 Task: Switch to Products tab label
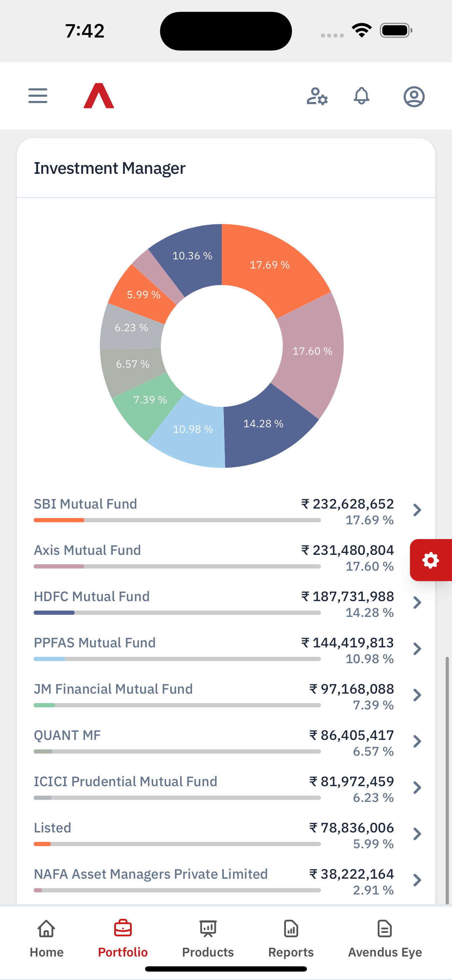point(208,952)
